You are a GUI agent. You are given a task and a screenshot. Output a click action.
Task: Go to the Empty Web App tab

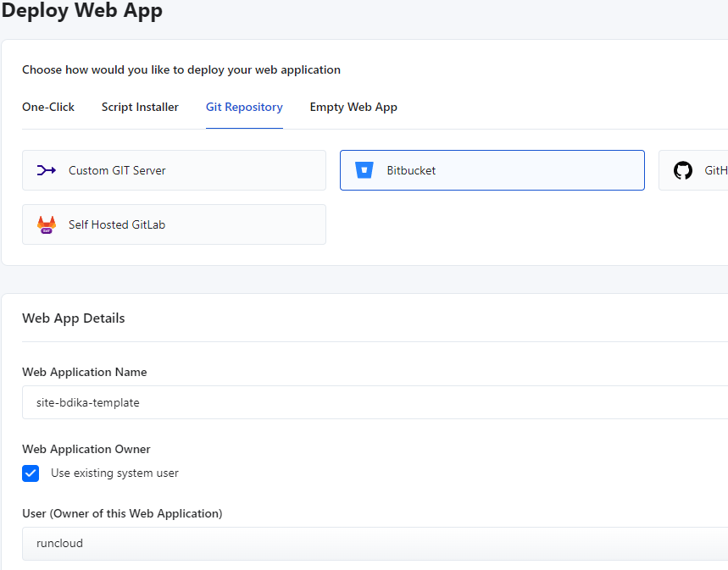coord(353,107)
